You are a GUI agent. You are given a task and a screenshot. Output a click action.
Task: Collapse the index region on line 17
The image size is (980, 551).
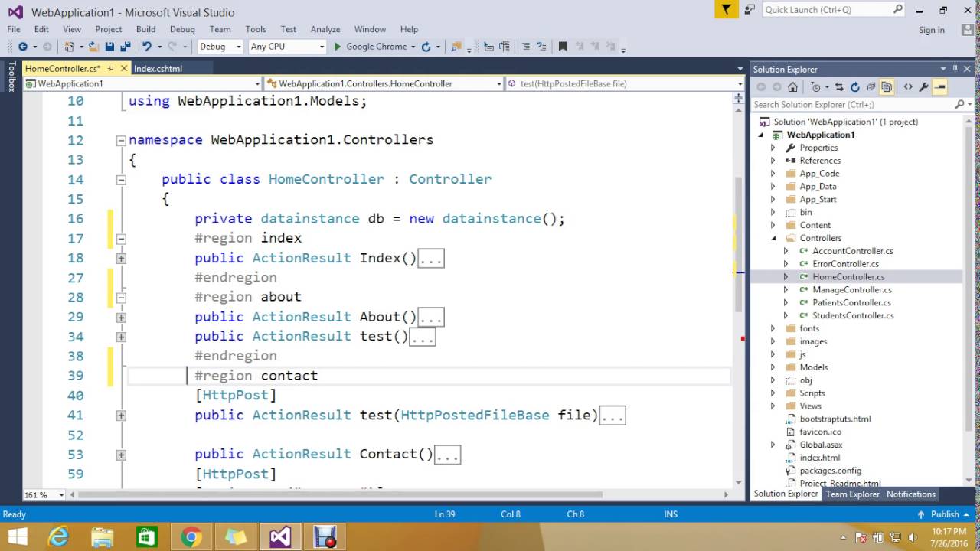[x=121, y=239]
